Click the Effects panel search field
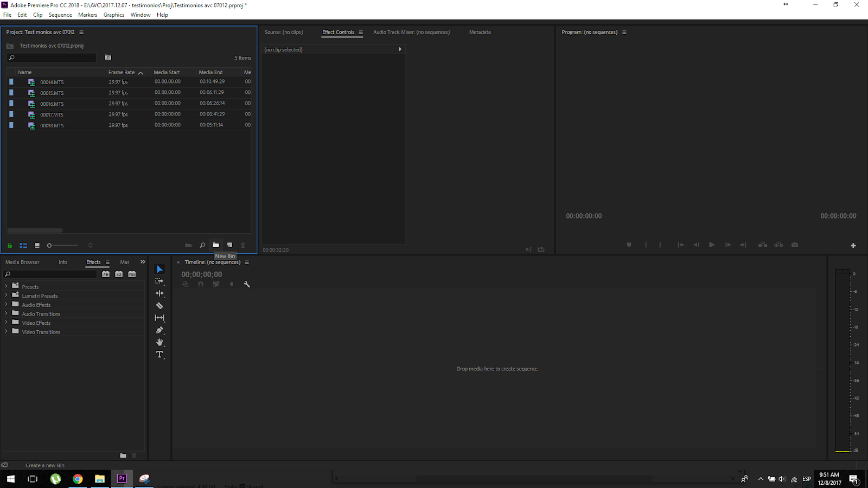 click(50, 274)
